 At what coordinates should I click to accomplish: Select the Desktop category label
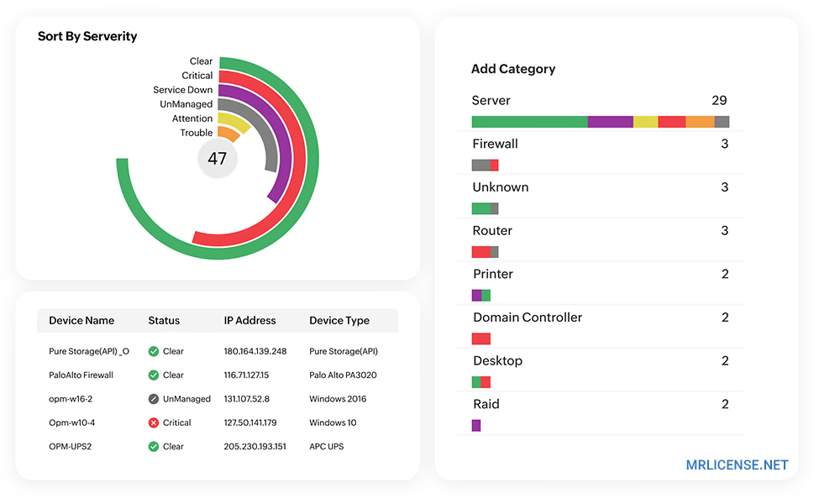pyautogui.click(x=497, y=360)
